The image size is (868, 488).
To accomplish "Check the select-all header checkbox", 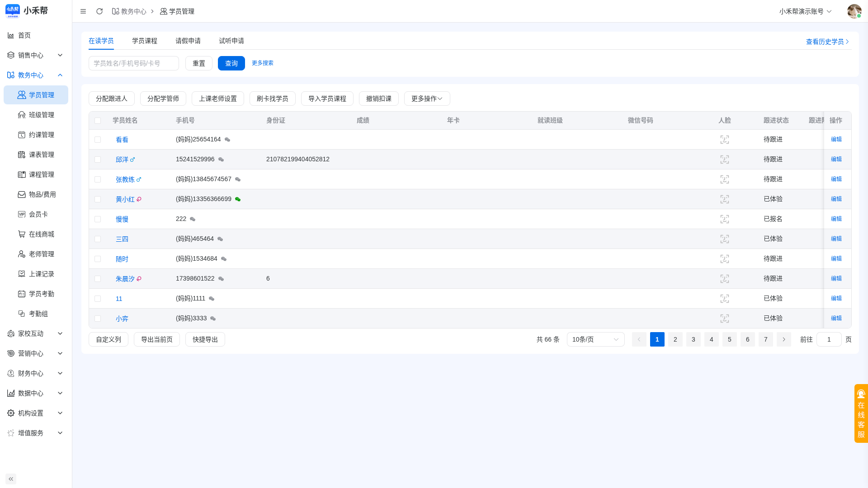I will pyautogui.click(x=98, y=121).
